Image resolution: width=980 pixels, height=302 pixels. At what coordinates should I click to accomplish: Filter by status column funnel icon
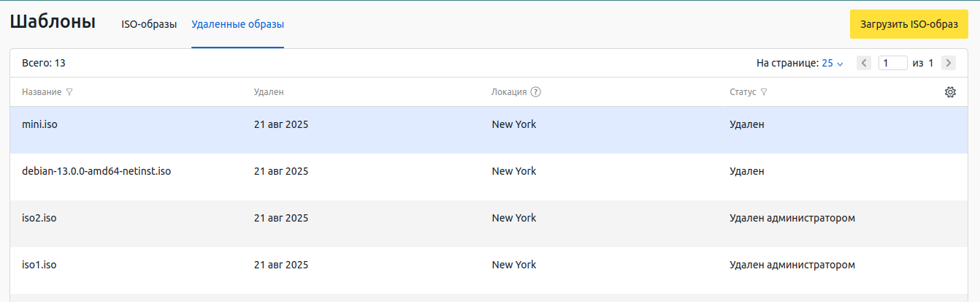(x=764, y=93)
